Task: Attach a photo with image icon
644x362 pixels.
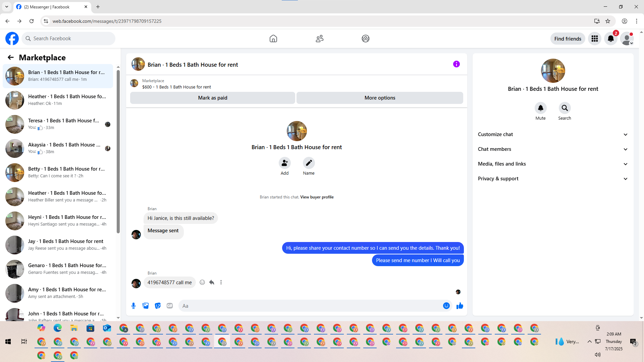Action: click(x=146, y=306)
